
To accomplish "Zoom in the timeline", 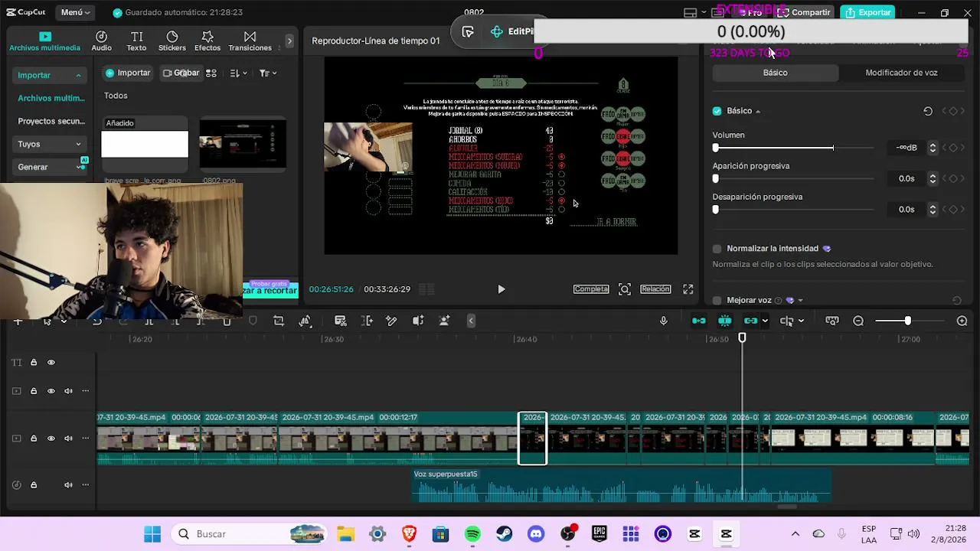I will pos(962,321).
